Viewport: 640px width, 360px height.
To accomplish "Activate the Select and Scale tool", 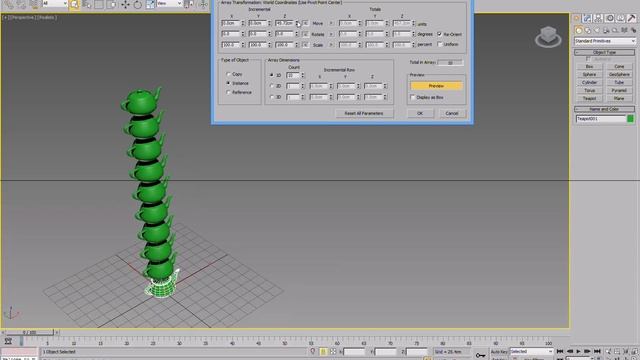I will point(150,4).
